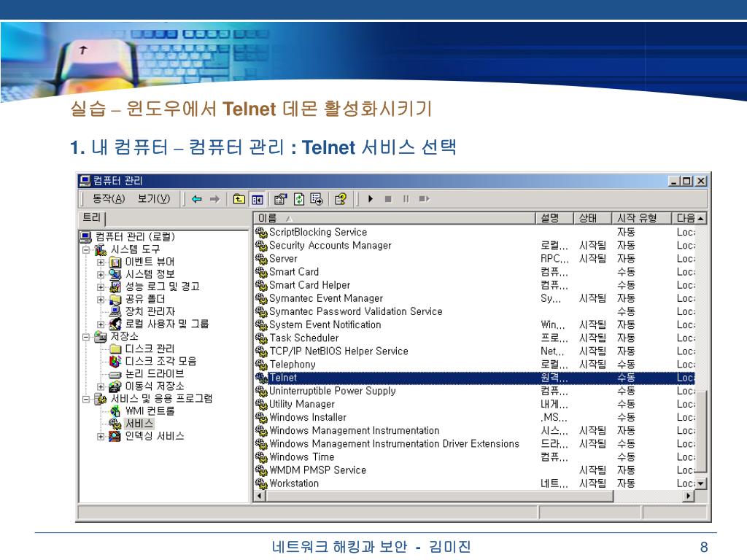Select WMI 컨트롤 in the tree
Viewport: 747px width, 560px height.
tap(150, 411)
